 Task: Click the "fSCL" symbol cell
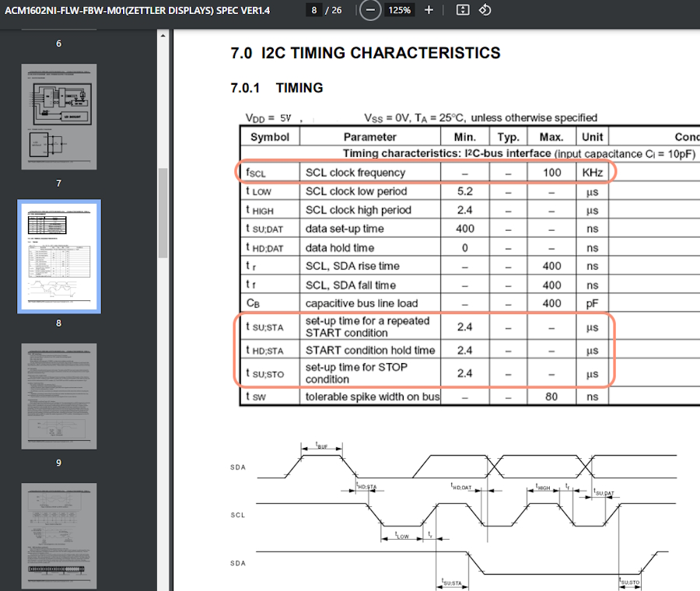click(256, 173)
